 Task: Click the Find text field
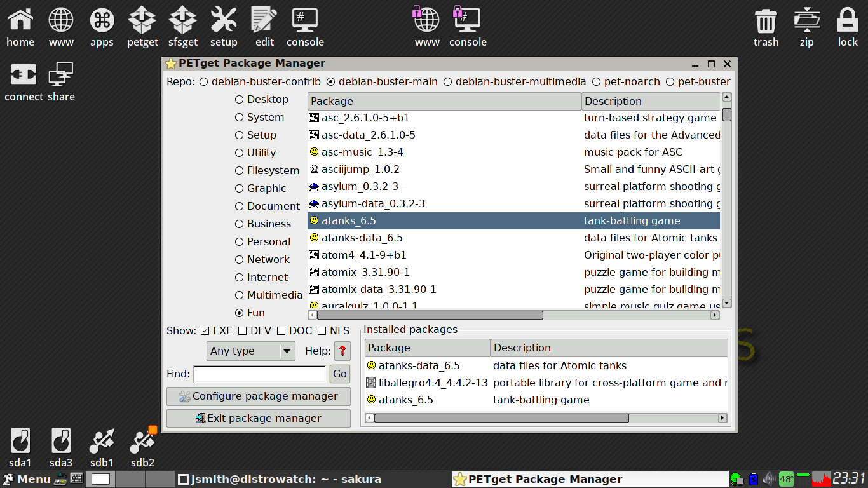pyautogui.click(x=260, y=374)
